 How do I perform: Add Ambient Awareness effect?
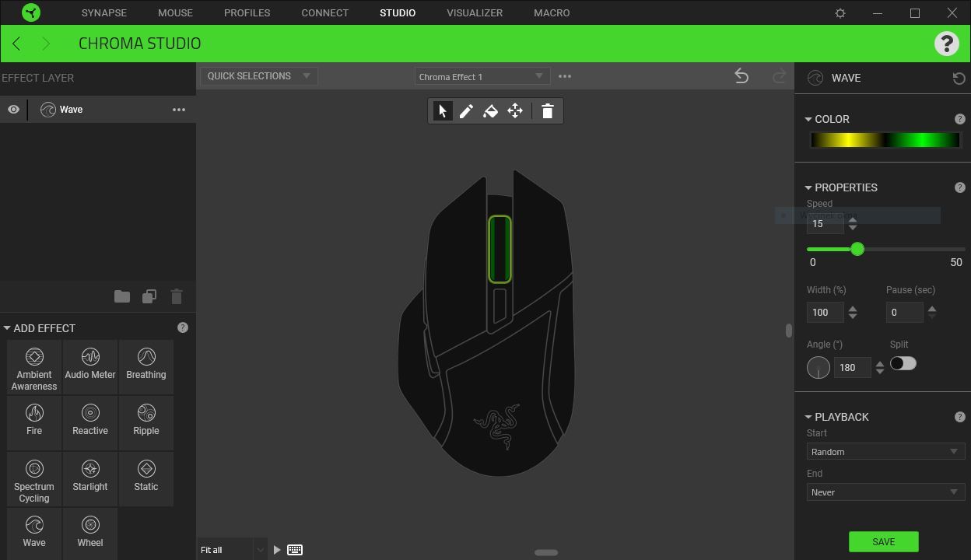pos(34,367)
